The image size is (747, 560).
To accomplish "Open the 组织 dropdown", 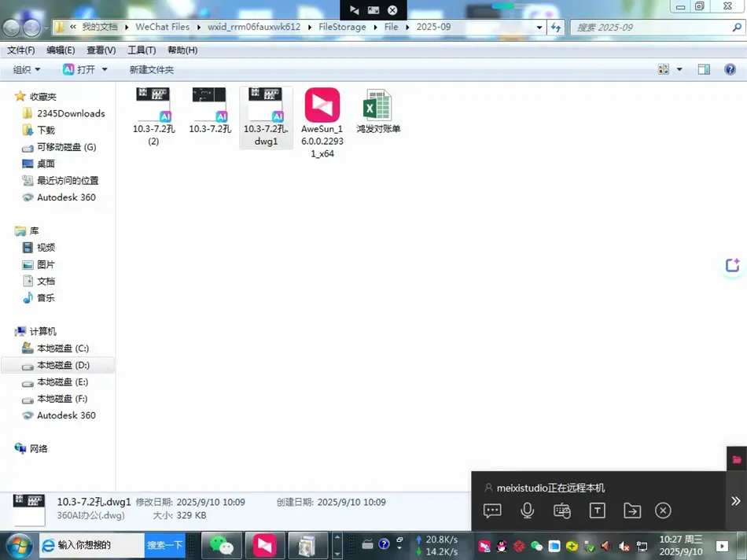I will coord(27,69).
